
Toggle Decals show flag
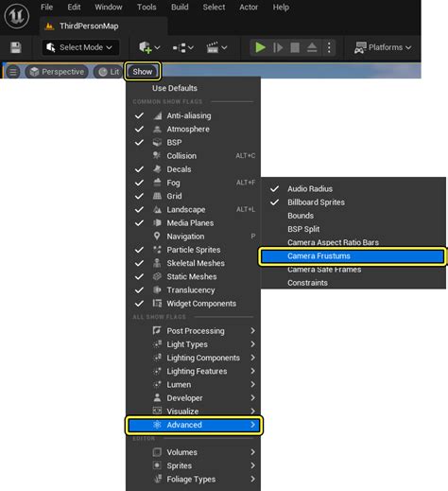tap(193, 169)
